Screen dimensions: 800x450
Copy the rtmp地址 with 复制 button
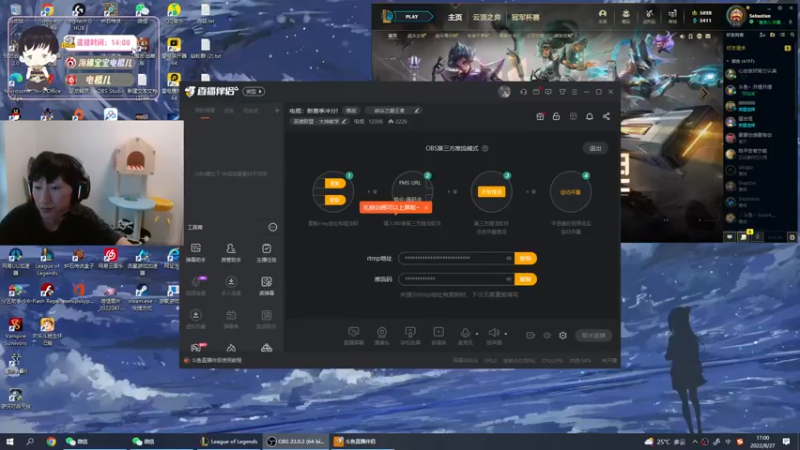pyautogui.click(x=526, y=258)
